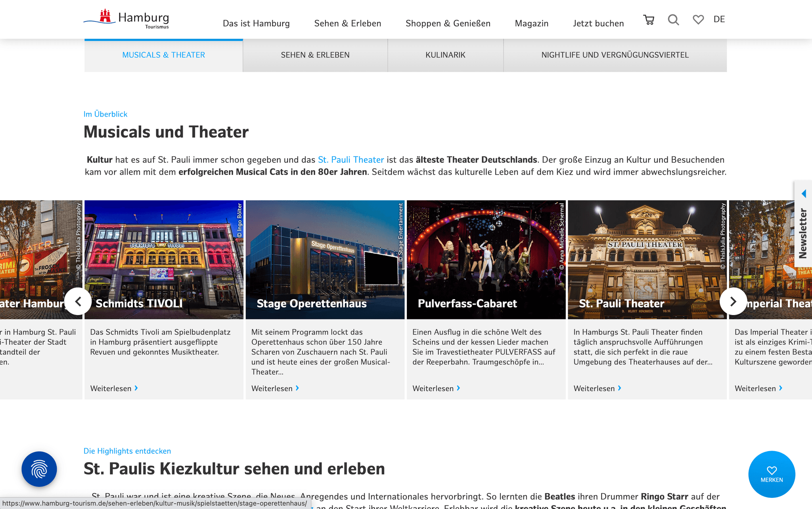Open the Das ist Hamburg menu
This screenshot has width=812, height=509.
pos(256,23)
